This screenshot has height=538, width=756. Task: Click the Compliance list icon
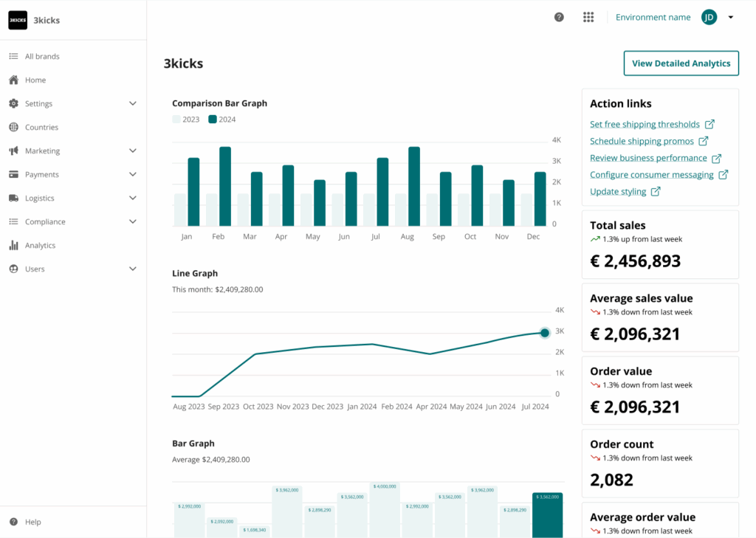[x=13, y=221]
